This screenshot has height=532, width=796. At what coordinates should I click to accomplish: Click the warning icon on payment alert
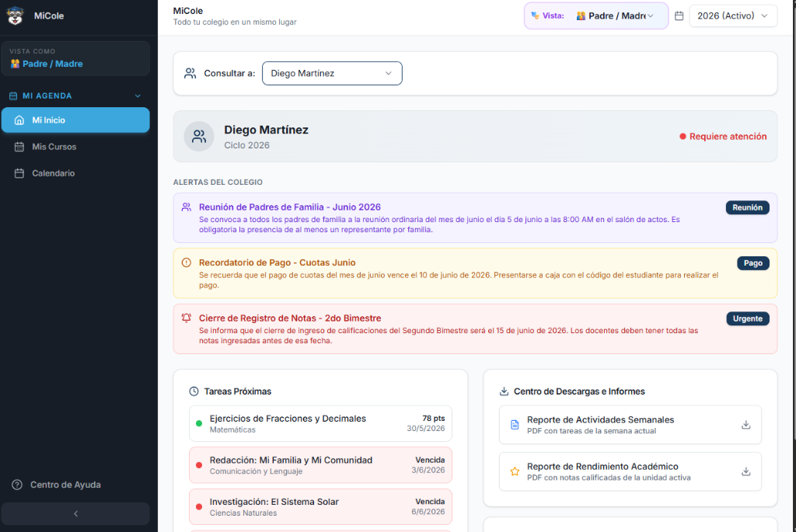click(187, 263)
